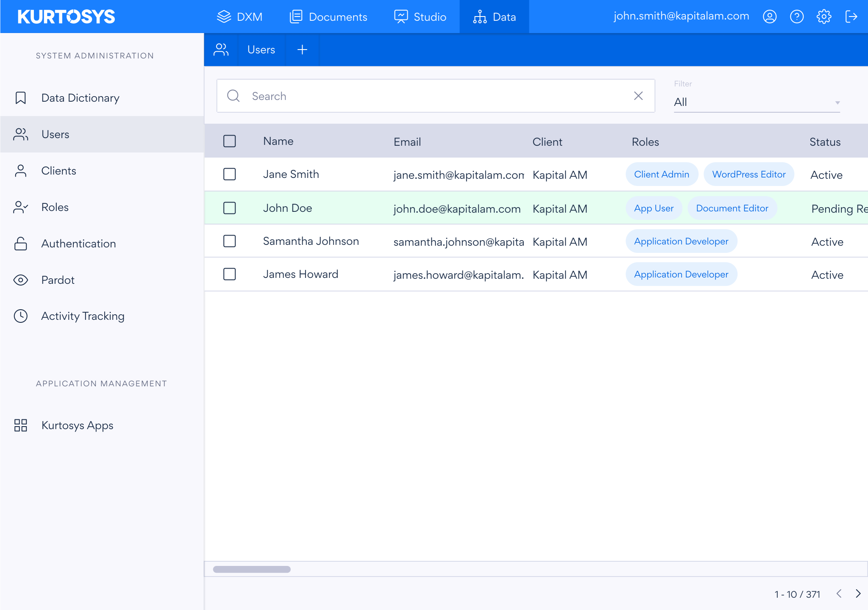The image size is (868, 610).
Task: Clear search with the X icon
Action: [638, 96]
